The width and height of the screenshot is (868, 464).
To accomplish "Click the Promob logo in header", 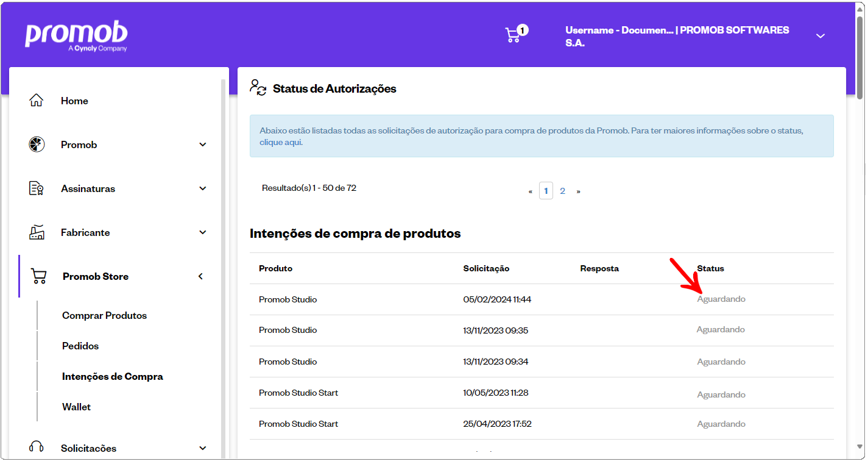I will click(x=76, y=37).
